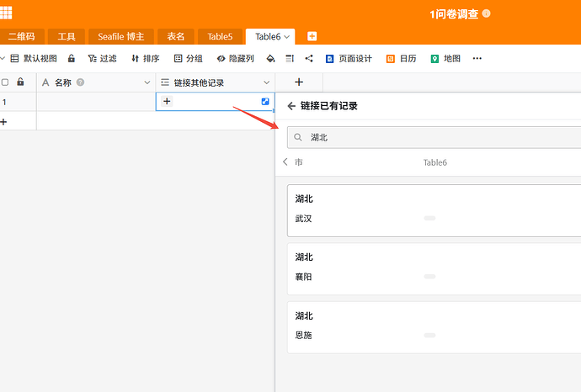This screenshot has width=581, height=392.
Task: Click the 湖北 search field
Action: pyautogui.click(x=434, y=137)
